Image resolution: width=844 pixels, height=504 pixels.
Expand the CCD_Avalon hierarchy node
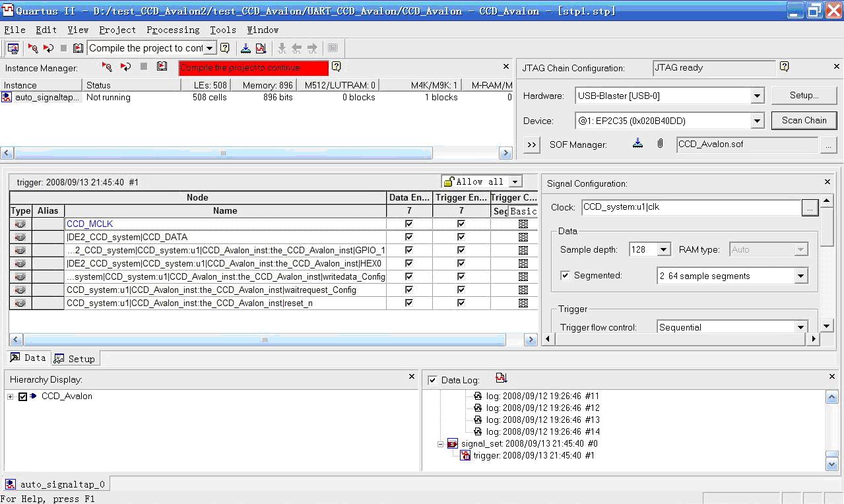click(11, 396)
